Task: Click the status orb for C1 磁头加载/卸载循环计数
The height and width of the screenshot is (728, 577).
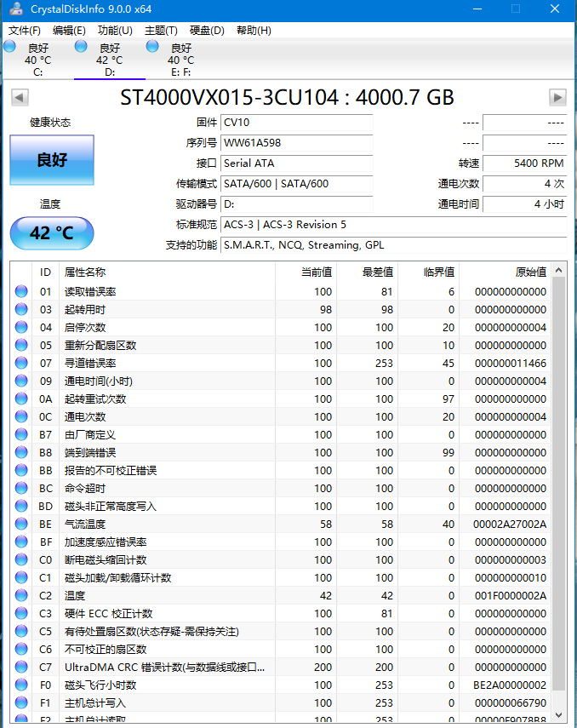Action: (21, 577)
